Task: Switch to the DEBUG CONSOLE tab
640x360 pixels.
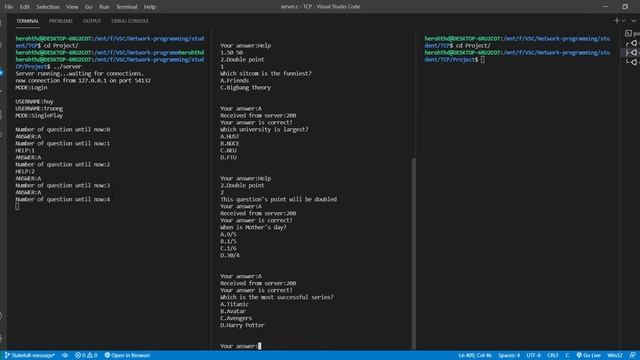Action: click(x=130, y=21)
